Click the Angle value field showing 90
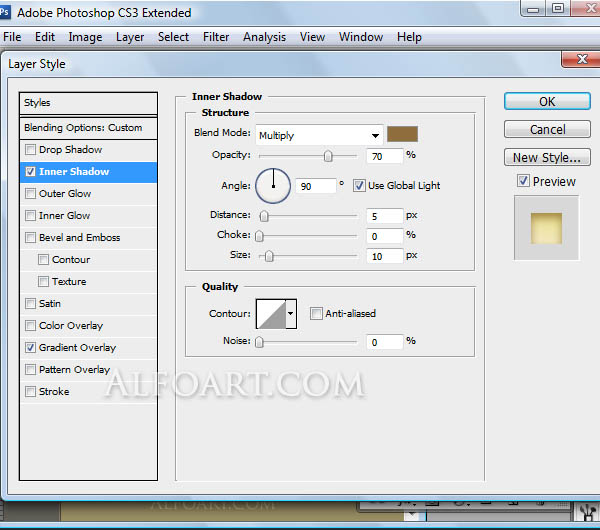600x530 pixels. pyautogui.click(x=315, y=186)
